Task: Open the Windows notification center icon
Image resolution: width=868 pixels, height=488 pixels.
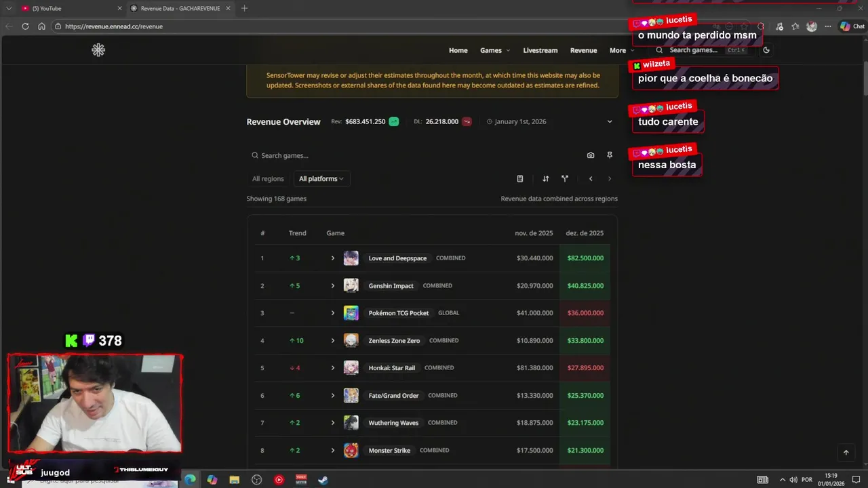Action: point(856,480)
